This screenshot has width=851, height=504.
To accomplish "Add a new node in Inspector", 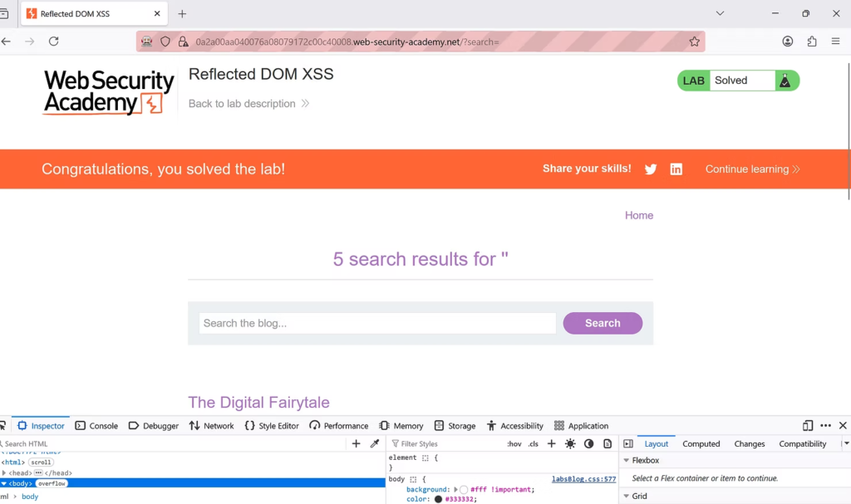I will click(x=356, y=443).
